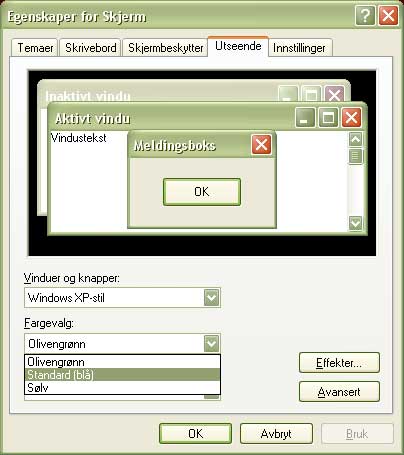Close the Egenskaper for Skjerm dialog
The image size is (404, 455).
pos(388,15)
